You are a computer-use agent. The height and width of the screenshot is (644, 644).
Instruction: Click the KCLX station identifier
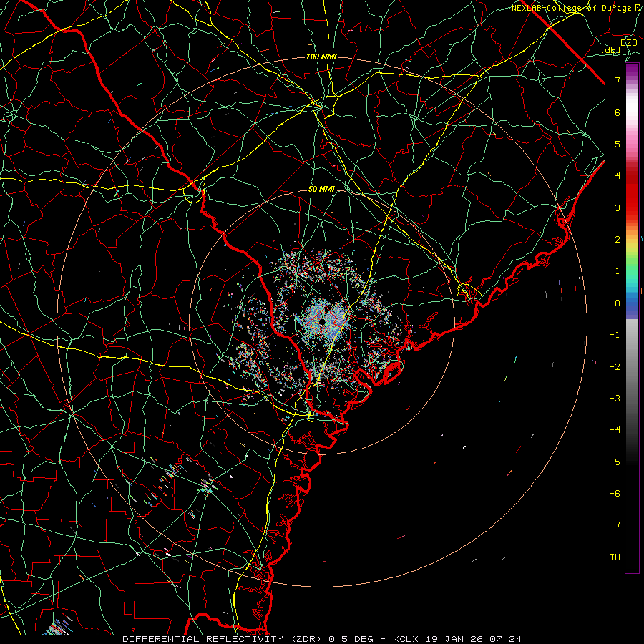(x=406, y=639)
